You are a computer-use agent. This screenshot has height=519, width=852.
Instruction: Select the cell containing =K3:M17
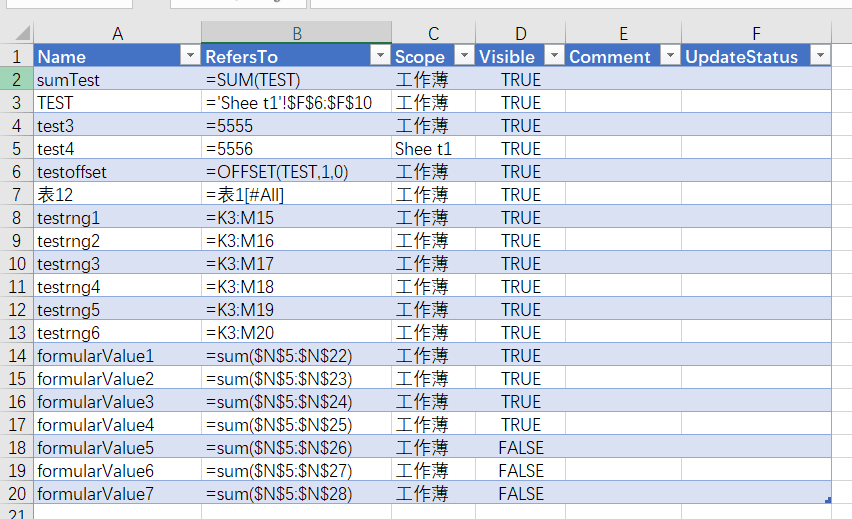click(297, 264)
